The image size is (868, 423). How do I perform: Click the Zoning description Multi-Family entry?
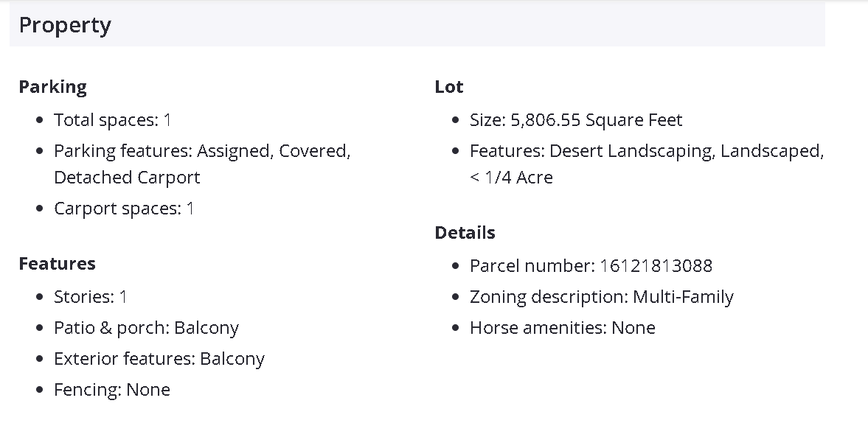601,297
